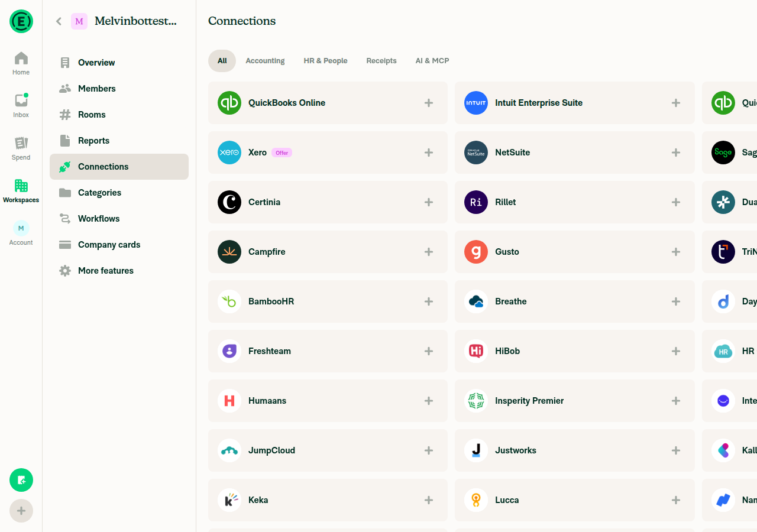This screenshot has height=532, width=757.
Task: Switch to the Receipts tab
Action: pyautogui.click(x=381, y=61)
